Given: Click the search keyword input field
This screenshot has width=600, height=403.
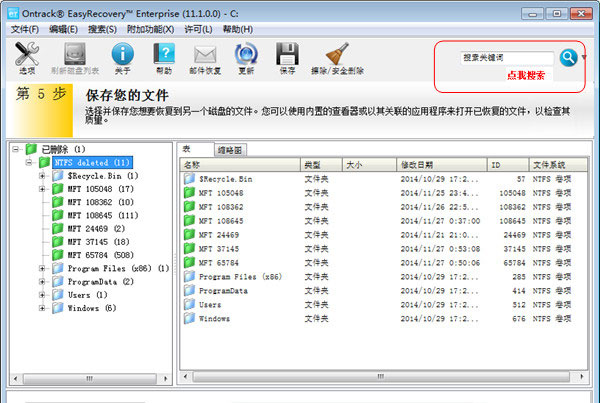Looking at the screenshot, I should (507, 58).
